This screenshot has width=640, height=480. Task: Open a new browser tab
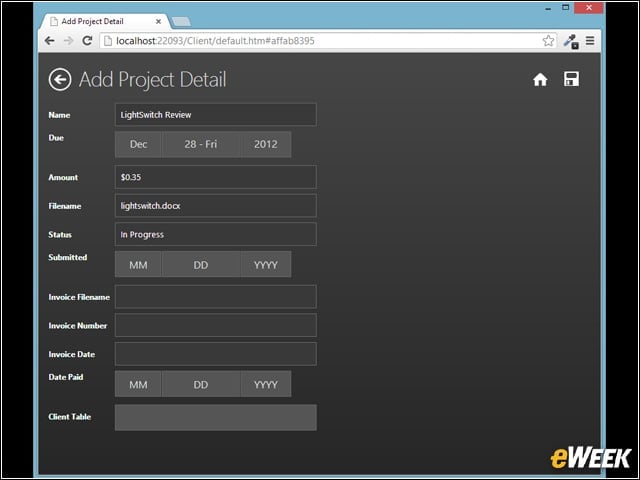click(181, 22)
